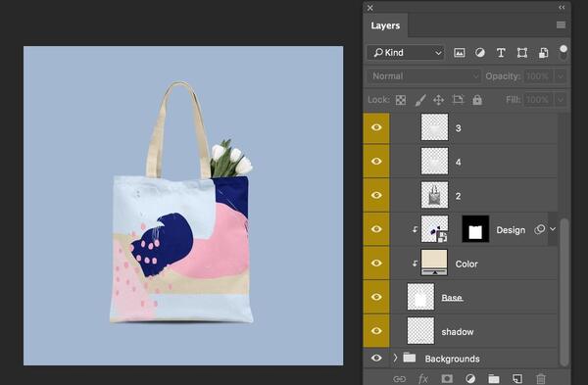588x385 pixels.
Task: Hide the Backgrounds group eye icon
Action: [376, 358]
